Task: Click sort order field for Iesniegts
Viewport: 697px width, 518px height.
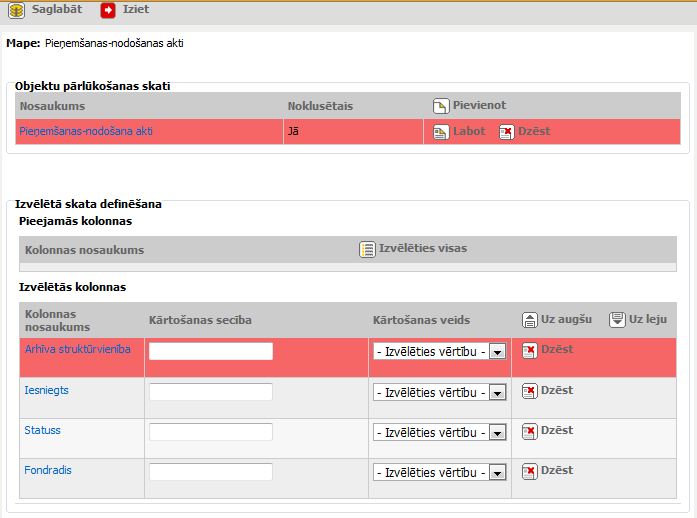Action: pyautogui.click(x=211, y=392)
